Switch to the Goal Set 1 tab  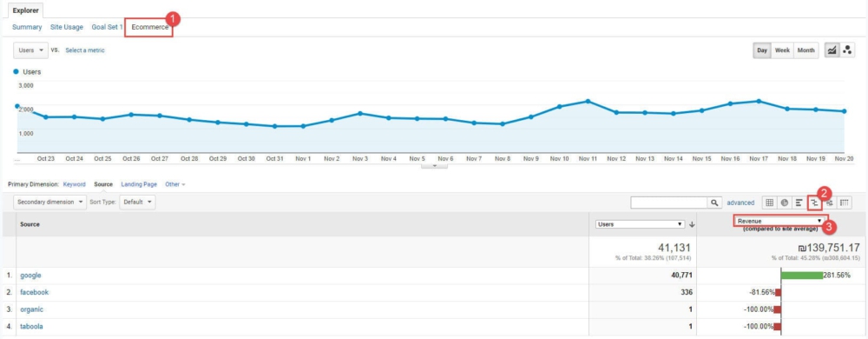[x=108, y=27]
